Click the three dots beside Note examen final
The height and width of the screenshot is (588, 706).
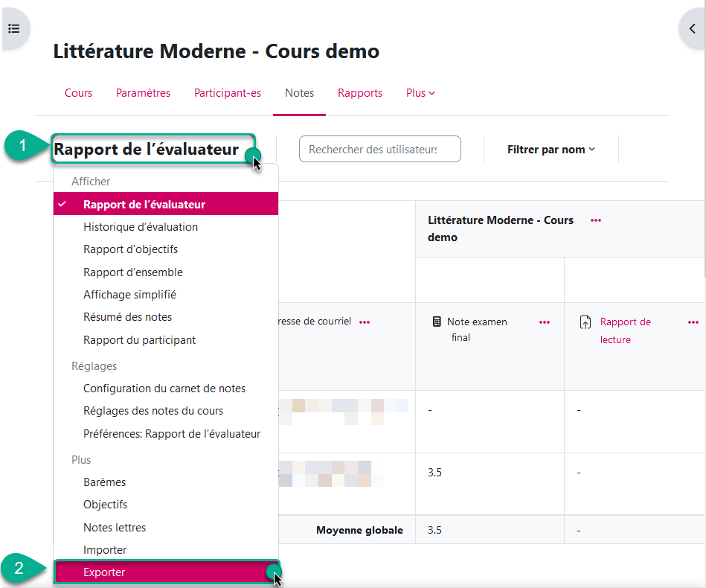[x=545, y=322]
